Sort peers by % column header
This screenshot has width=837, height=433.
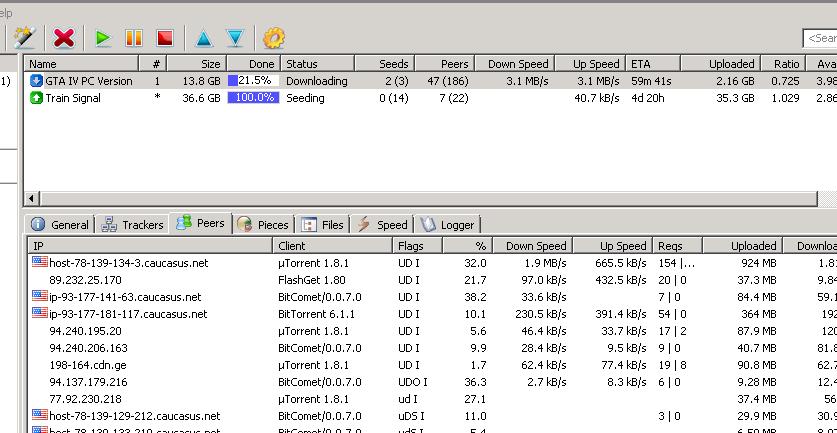pos(467,246)
